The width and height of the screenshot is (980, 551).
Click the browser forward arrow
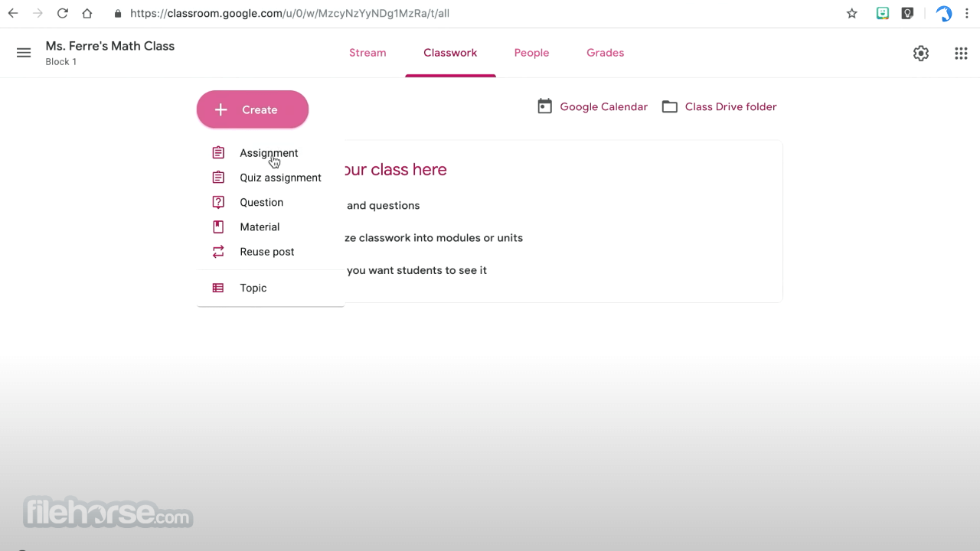[38, 13]
